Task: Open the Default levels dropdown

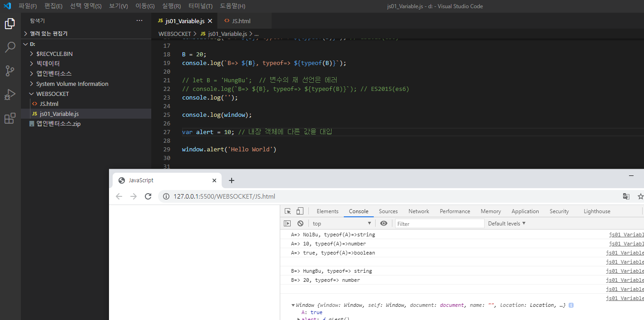Action: pos(507,223)
